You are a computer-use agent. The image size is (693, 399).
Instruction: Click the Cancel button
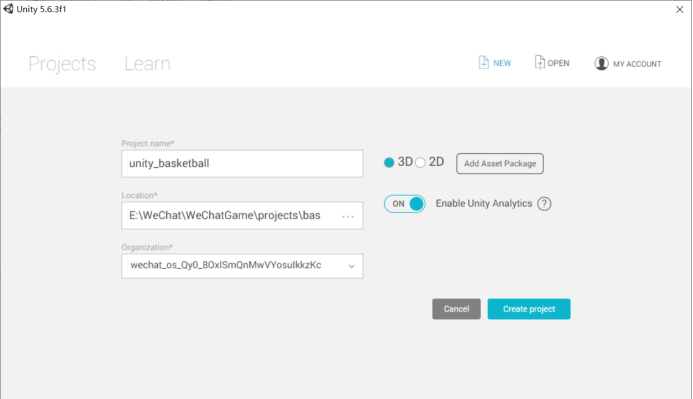(x=456, y=309)
